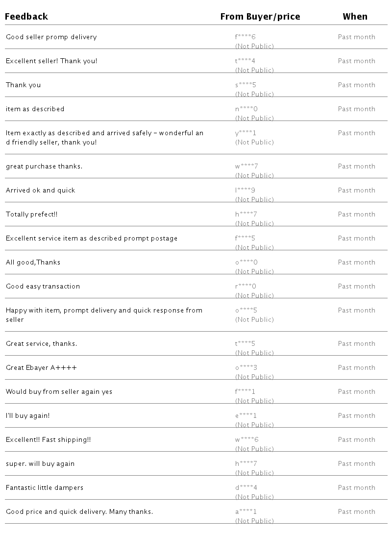This screenshot has height=533, width=392.
Task: Click buyer w****6 for Fast shipping feedback
Action: [x=246, y=440]
